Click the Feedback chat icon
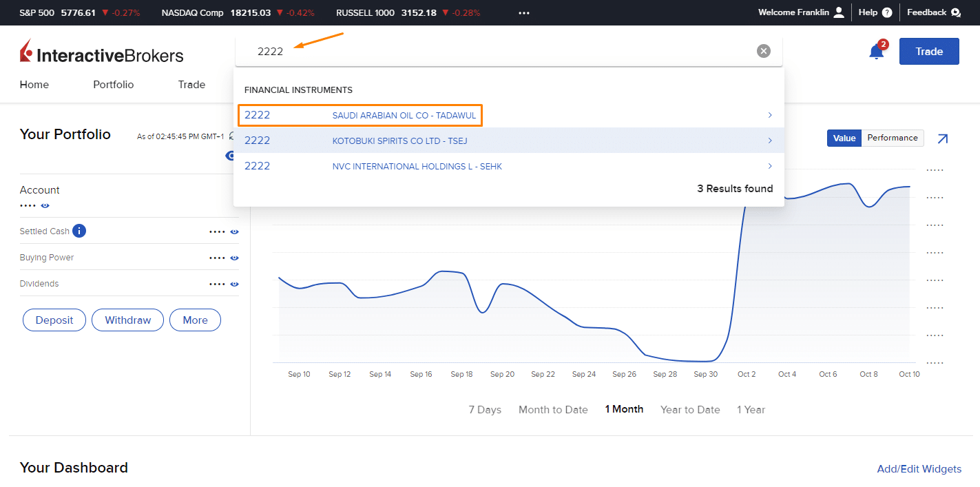980x487 pixels. pos(956,12)
